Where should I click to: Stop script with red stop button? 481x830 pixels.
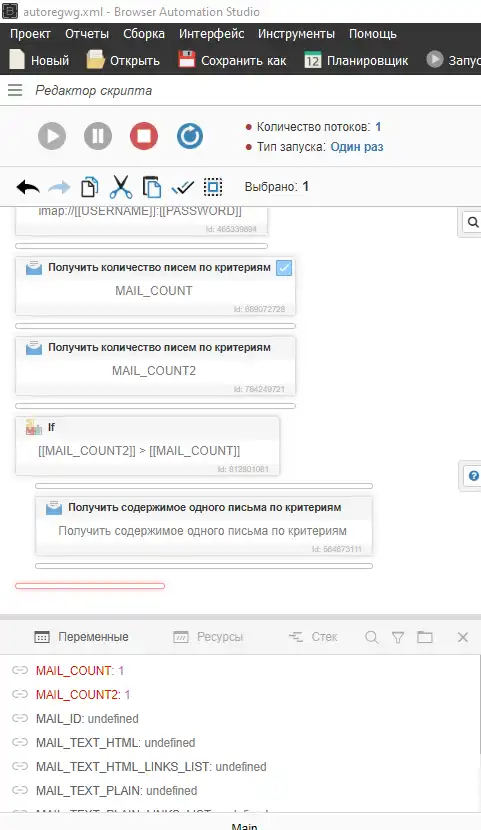point(144,136)
